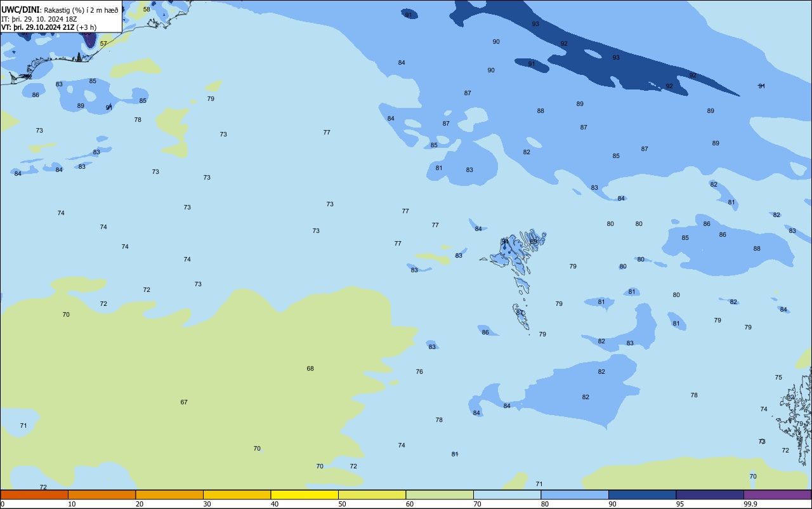Pick the deep indigo 95–99.9 legend swatch

point(710,494)
